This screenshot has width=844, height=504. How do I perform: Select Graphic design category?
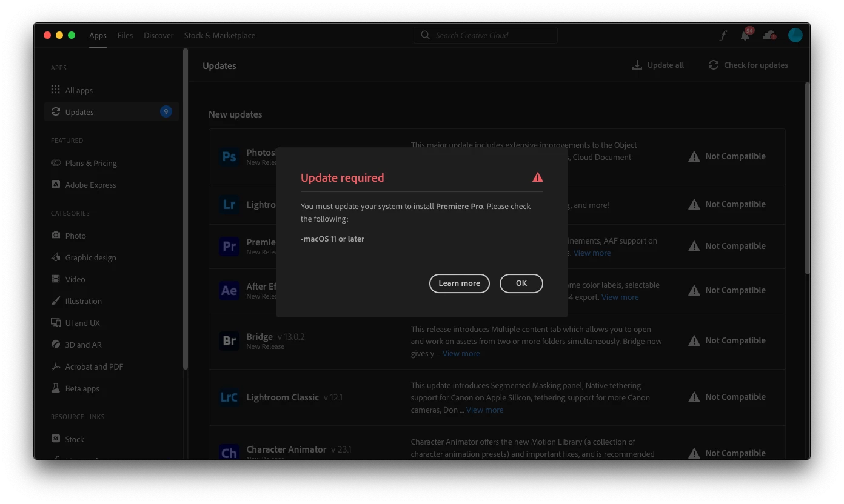pos(111,257)
